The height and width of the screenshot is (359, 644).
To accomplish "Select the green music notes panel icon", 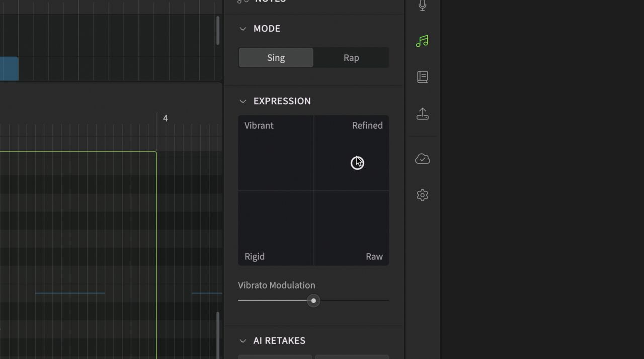I will pos(422,41).
